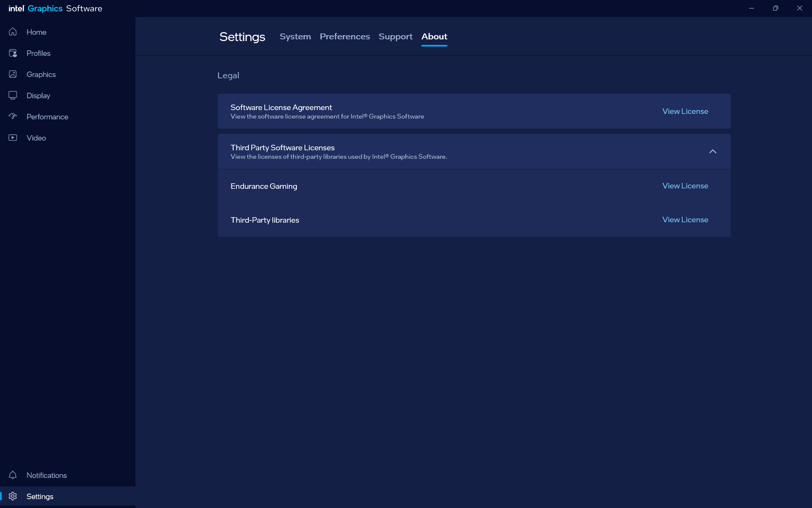The width and height of the screenshot is (812, 508).
Task: Click the Intel Graphics Software logo
Action: click(x=55, y=8)
